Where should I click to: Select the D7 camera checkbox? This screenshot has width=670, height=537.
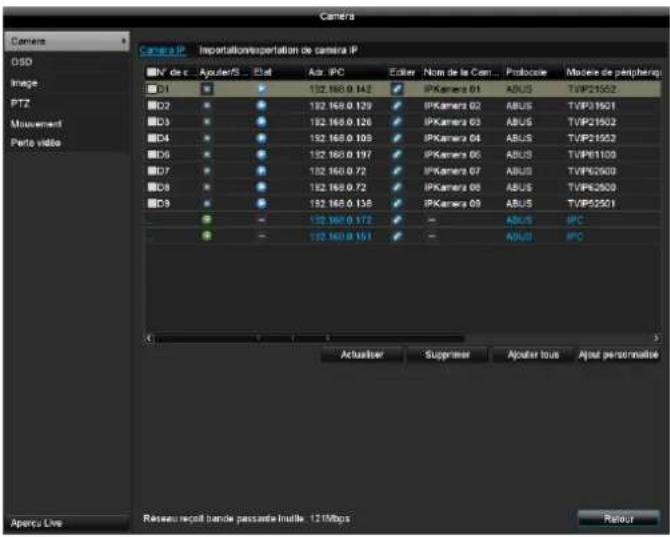152,171
